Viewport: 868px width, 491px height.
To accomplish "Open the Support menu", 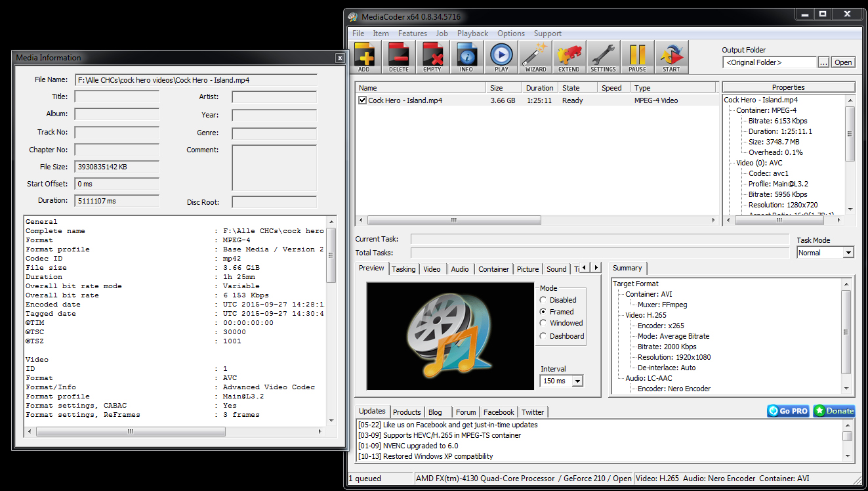I will click(548, 33).
